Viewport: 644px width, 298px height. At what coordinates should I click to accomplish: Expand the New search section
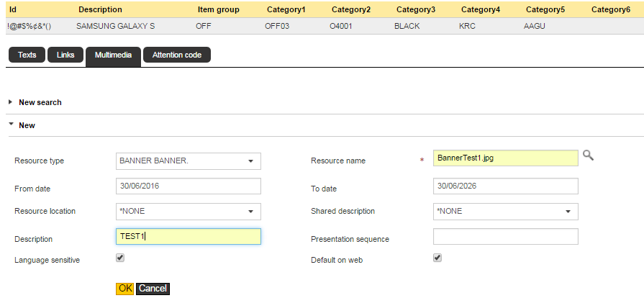click(40, 102)
